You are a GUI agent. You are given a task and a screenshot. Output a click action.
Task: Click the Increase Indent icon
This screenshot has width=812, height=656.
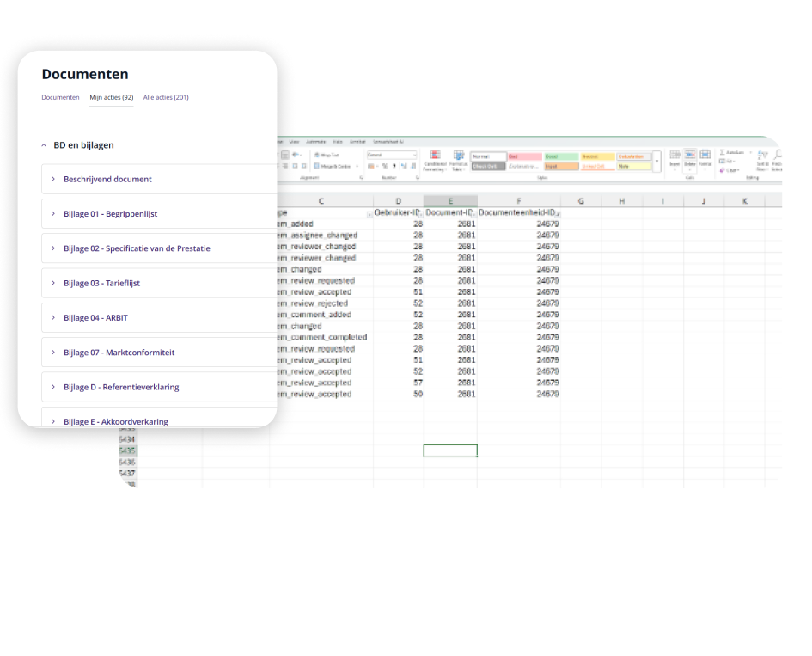[x=304, y=166]
